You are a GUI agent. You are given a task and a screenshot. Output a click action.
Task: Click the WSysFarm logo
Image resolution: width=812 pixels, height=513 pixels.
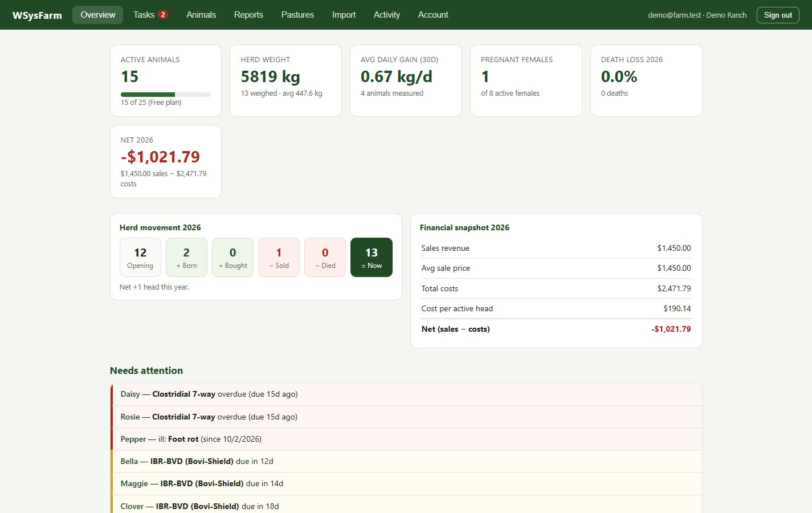point(37,15)
